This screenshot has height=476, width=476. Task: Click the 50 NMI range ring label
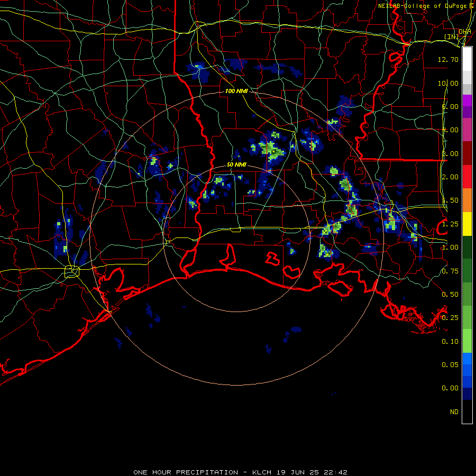pos(236,164)
